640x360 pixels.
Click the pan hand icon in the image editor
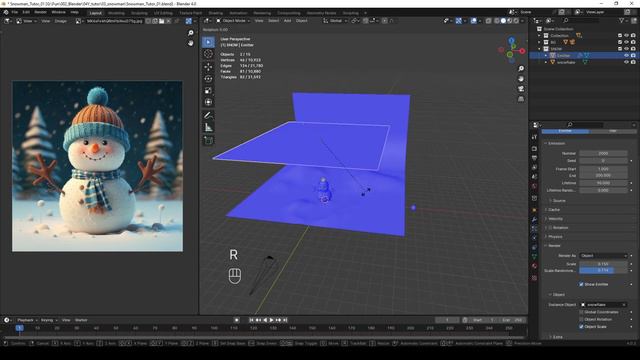pyautogui.click(x=191, y=43)
